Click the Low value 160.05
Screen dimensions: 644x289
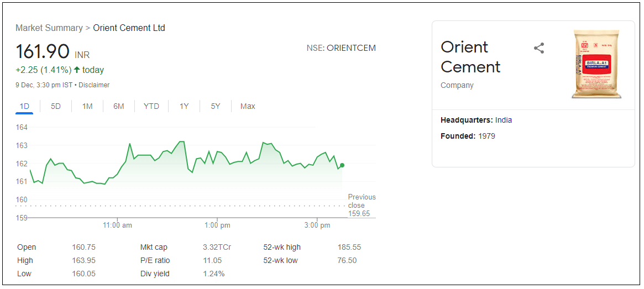click(84, 274)
